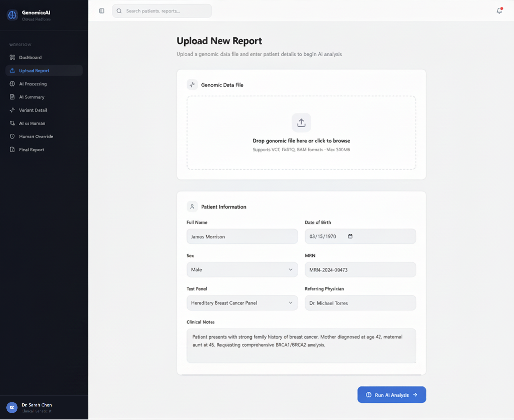The width and height of the screenshot is (514, 420).
Task: Click the Upload Report upload icon
Action: click(x=12, y=70)
